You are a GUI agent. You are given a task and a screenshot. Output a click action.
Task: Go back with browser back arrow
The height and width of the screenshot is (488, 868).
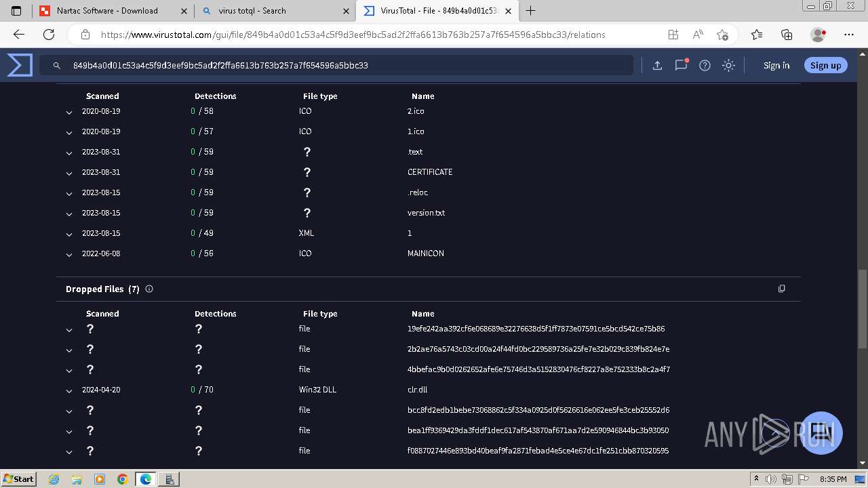[19, 35]
